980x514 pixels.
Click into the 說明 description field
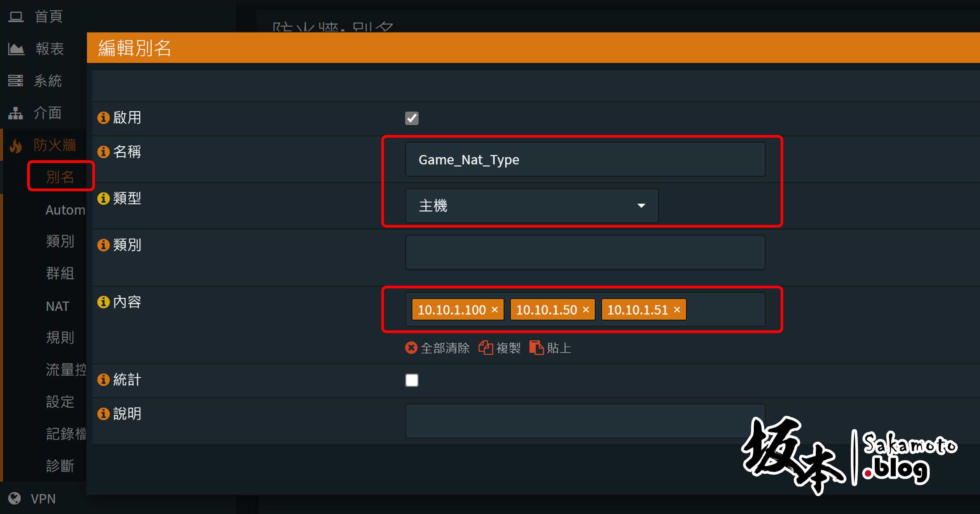pyautogui.click(x=585, y=421)
